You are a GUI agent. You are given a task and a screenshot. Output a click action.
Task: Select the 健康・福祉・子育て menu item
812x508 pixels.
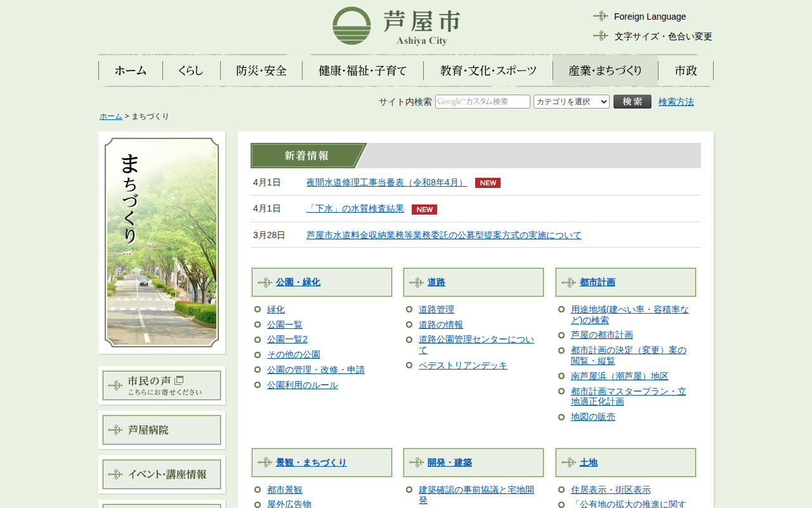pyautogui.click(x=362, y=70)
